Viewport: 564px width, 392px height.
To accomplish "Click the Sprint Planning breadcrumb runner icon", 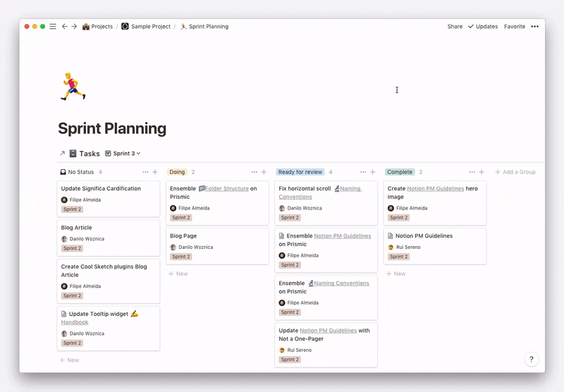I will [183, 26].
